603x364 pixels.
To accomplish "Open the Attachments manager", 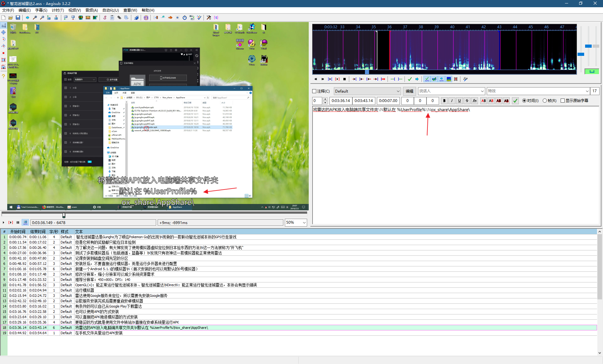I will pos(119,18).
